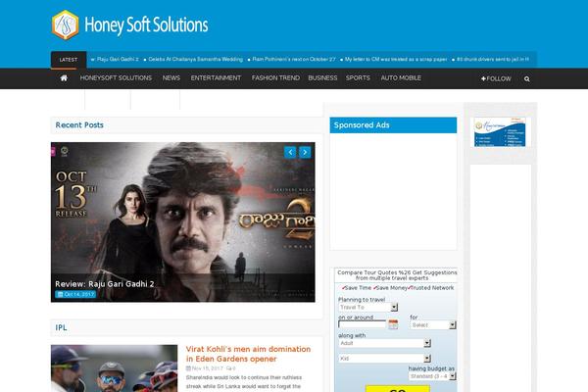Click Honey Soft Solutions site title
The width and height of the screenshot is (588, 392).
[x=146, y=24]
